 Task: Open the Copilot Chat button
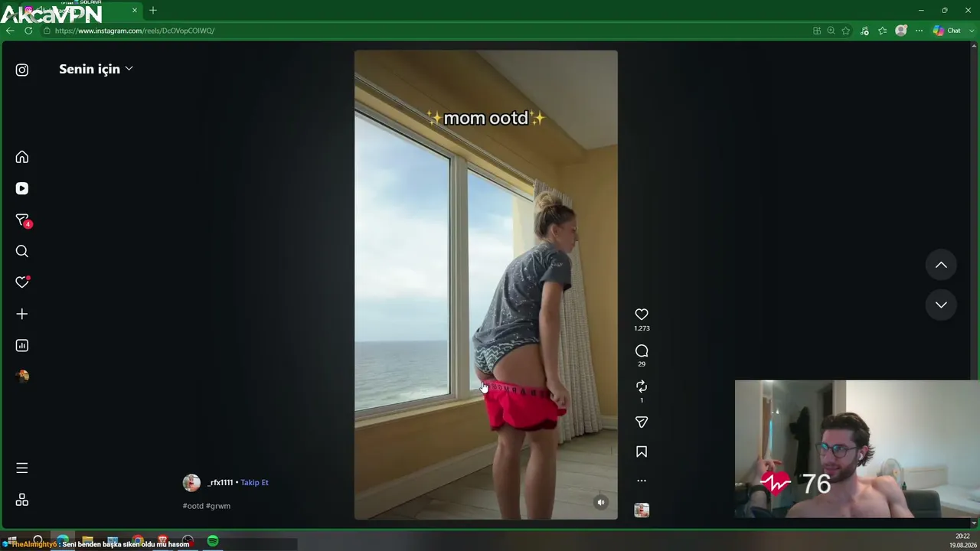click(947, 31)
